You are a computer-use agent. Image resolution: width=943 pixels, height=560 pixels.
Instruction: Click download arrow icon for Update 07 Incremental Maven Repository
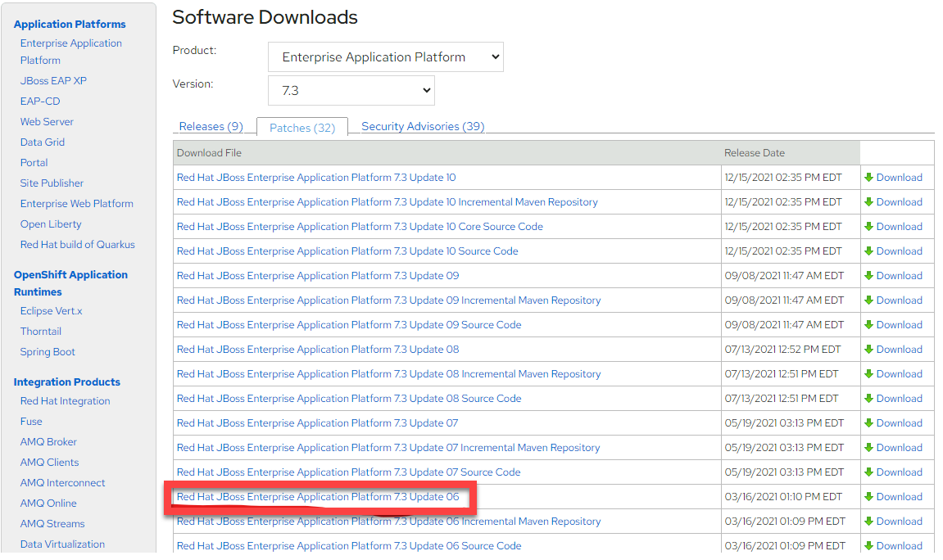pyautogui.click(x=868, y=448)
